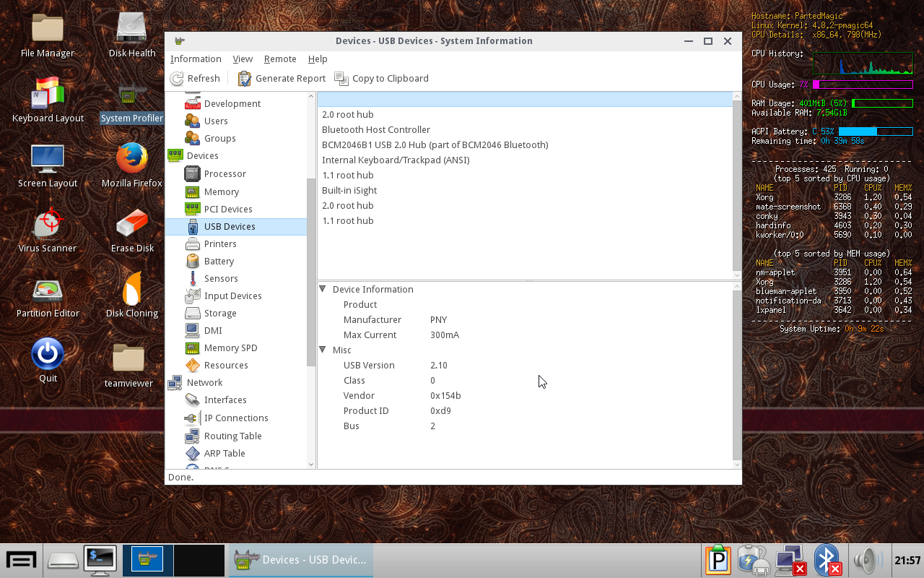
Task: Click the device list vertical scrollbar
Action: coord(736,185)
